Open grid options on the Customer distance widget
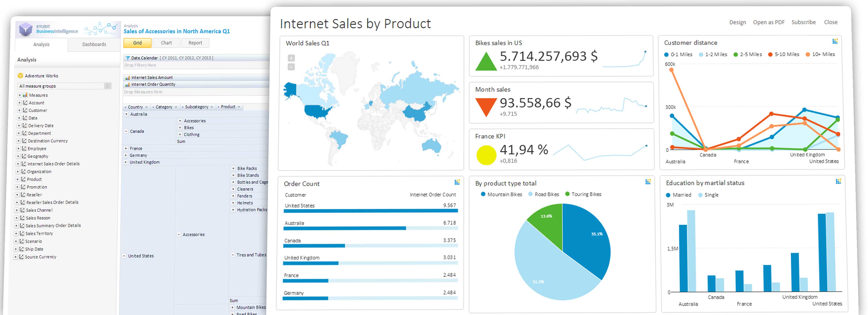The width and height of the screenshot is (868, 315). tap(835, 41)
